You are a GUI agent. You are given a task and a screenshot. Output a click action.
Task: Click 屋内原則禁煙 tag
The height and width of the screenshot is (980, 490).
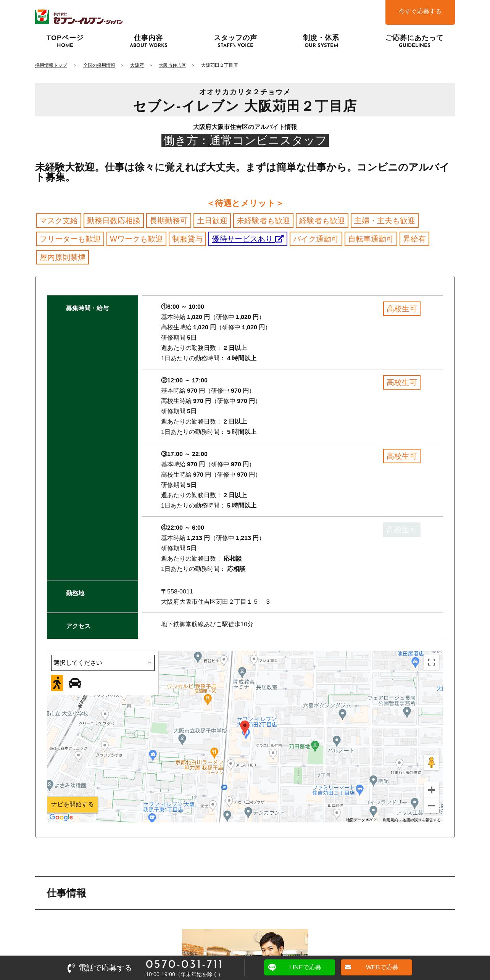point(63,257)
